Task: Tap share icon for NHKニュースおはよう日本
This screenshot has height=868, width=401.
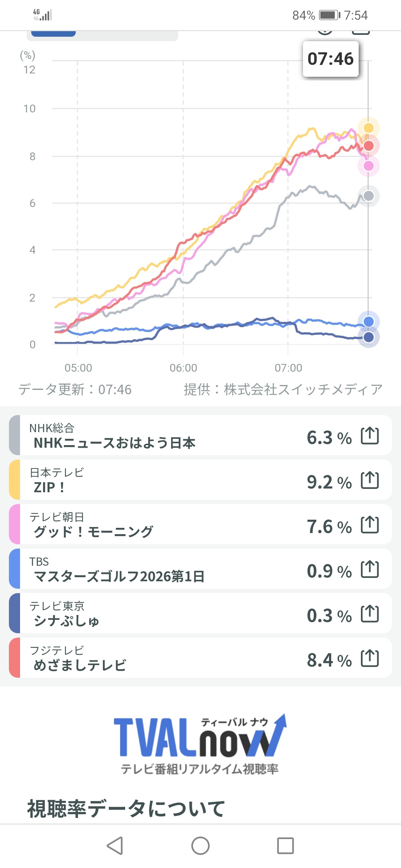Action: point(370,436)
